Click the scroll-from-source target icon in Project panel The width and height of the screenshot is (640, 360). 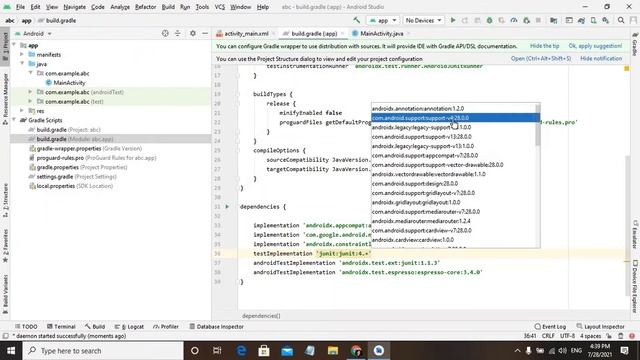point(165,33)
